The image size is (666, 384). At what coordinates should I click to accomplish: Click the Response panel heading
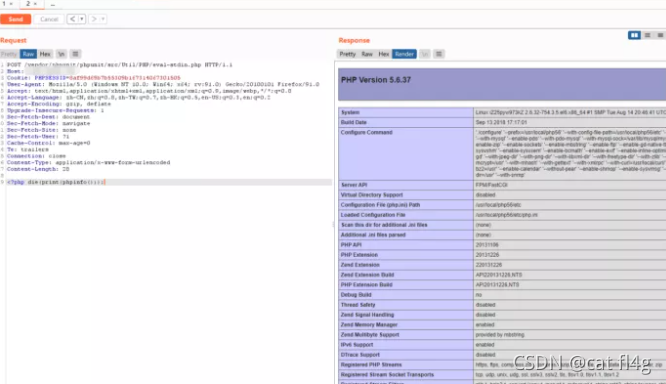click(354, 40)
